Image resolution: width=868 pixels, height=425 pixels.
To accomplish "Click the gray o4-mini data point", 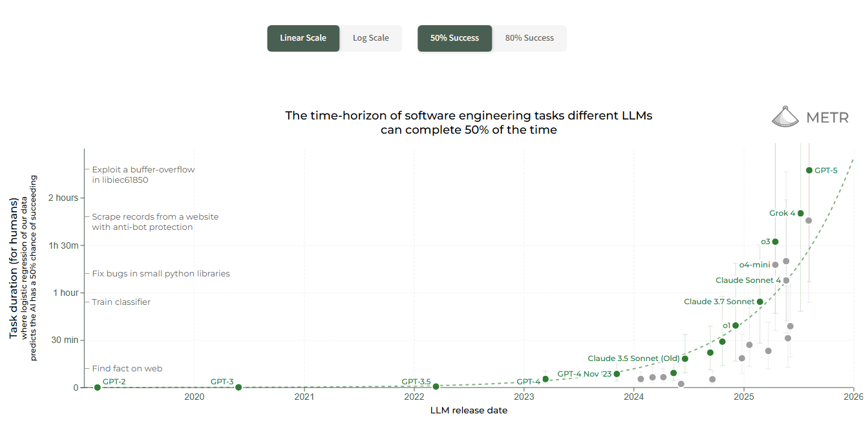I will 775,265.
